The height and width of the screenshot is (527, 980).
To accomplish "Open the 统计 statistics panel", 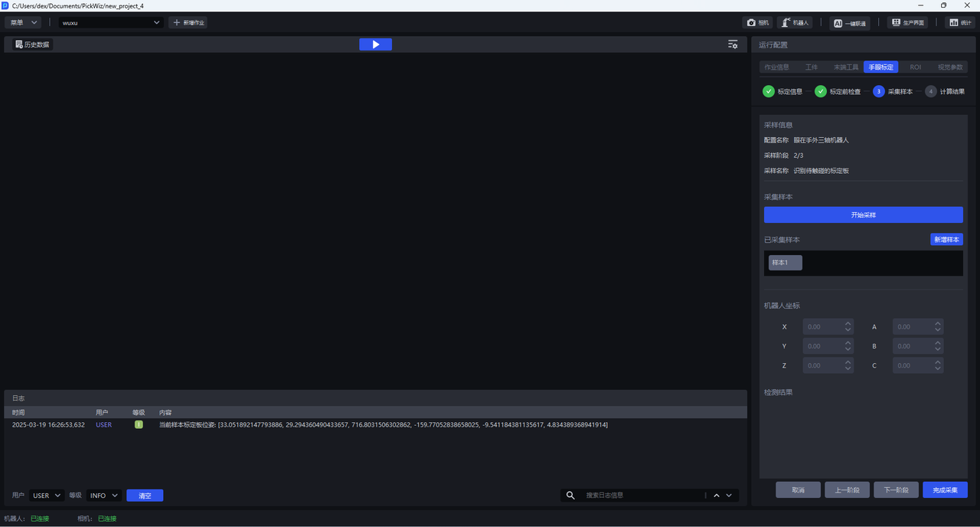I will click(959, 23).
